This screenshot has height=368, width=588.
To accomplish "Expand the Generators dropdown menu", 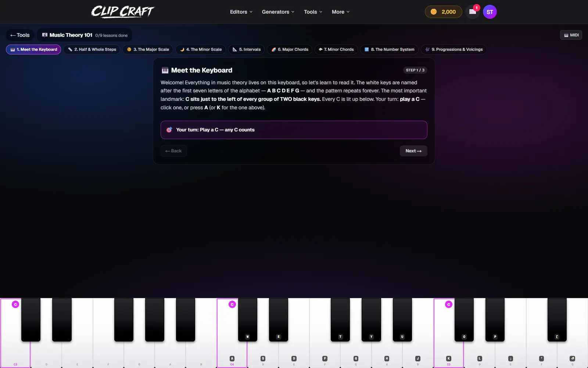I will (278, 12).
